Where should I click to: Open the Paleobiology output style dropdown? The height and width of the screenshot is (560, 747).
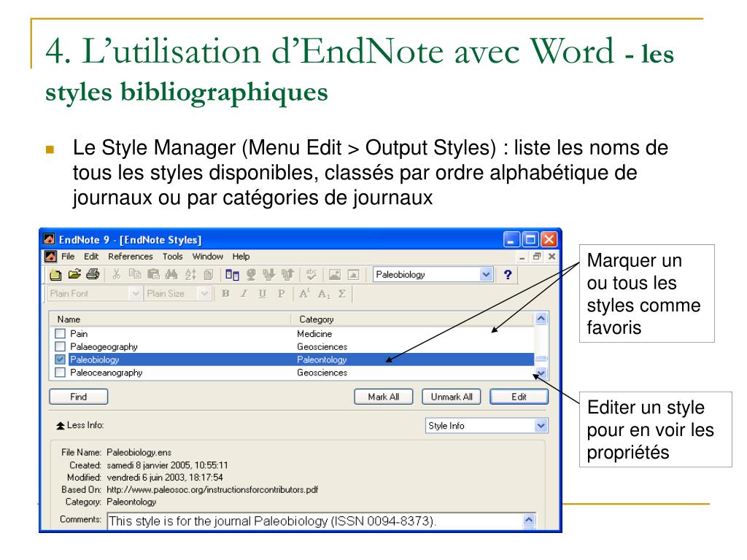[x=486, y=275]
